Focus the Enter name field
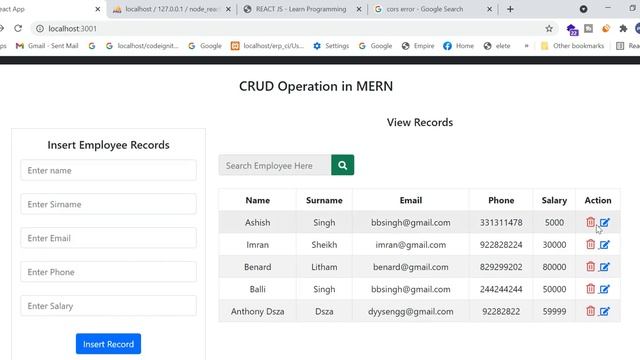The width and height of the screenshot is (640, 360). [x=108, y=170]
